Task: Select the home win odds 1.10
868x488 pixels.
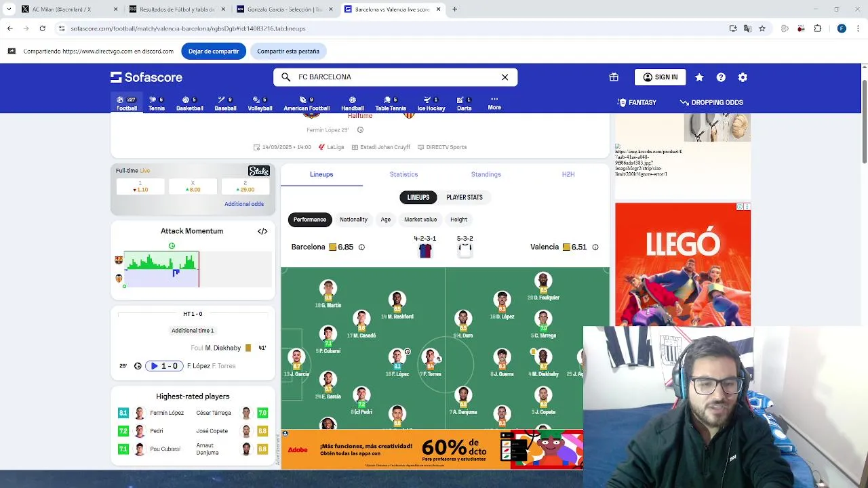Action: (x=140, y=186)
